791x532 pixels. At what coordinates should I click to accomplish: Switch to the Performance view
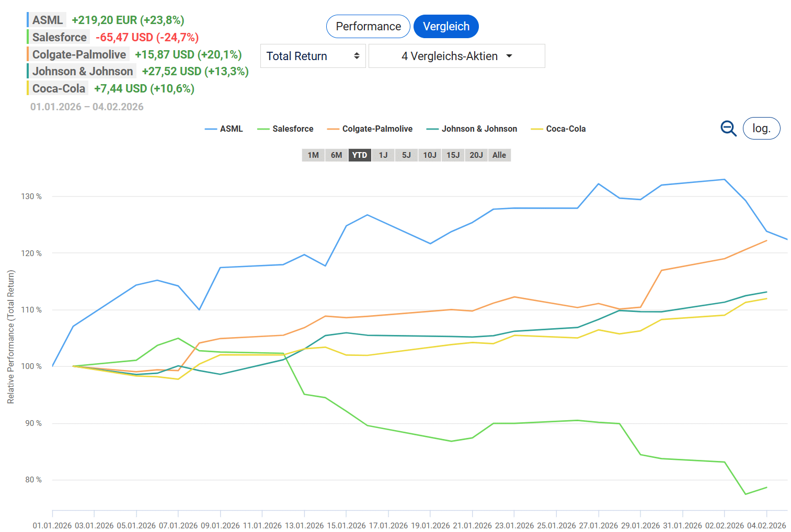[368, 27]
